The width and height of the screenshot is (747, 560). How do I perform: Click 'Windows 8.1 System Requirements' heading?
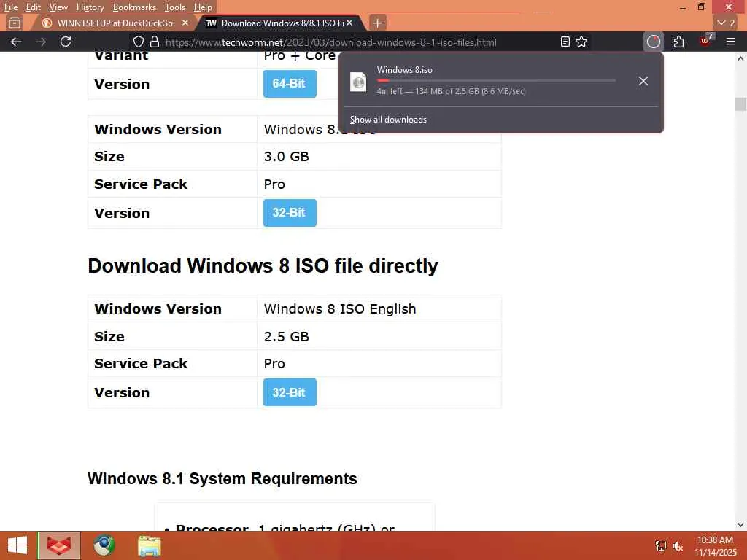coord(222,478)
